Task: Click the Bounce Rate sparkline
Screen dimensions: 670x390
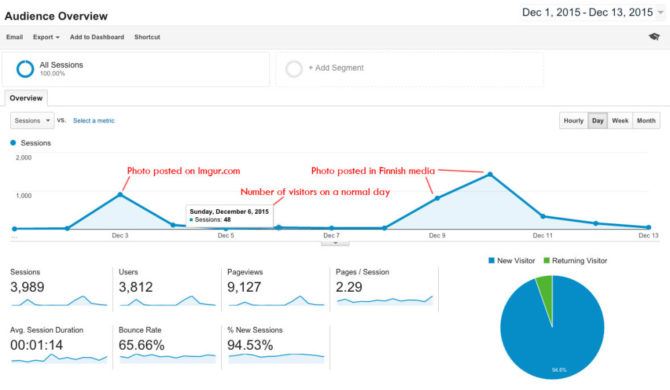Action: coord(168,358)
